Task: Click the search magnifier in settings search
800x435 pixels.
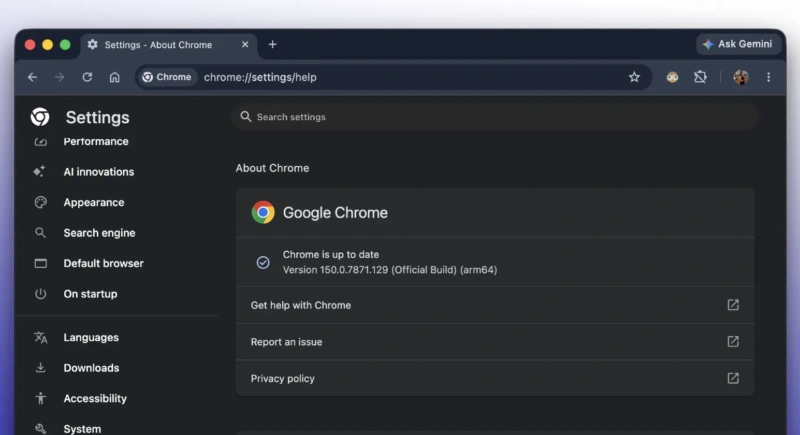Action: 246,117
